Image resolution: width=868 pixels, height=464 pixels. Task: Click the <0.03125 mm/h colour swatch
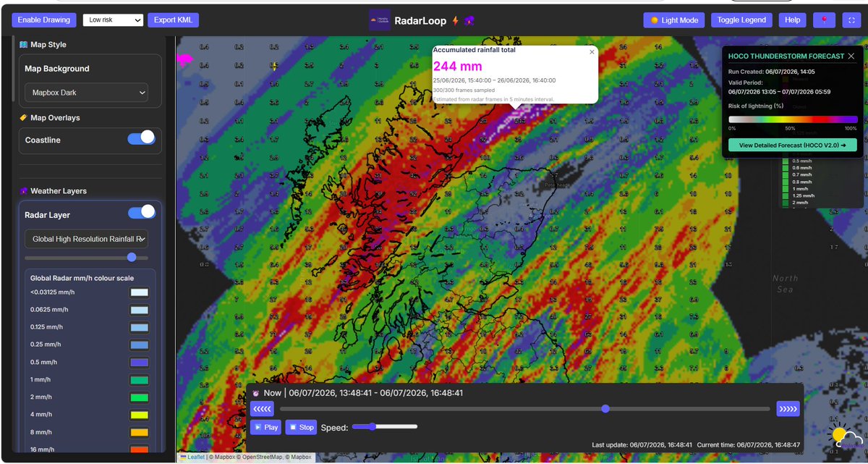(x=139, y=292)
